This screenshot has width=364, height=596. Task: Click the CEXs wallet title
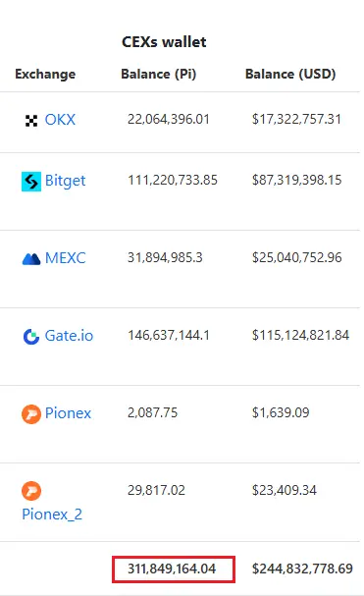[164, 42]
